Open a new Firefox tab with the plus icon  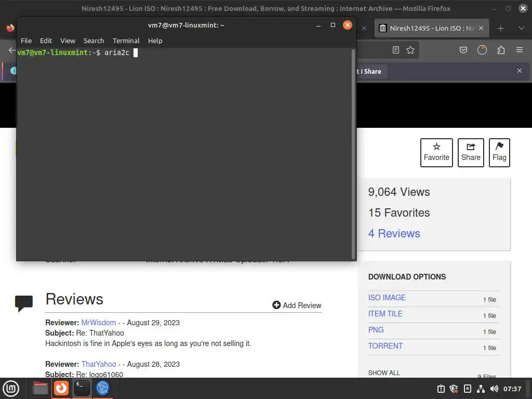coord(500,29)
